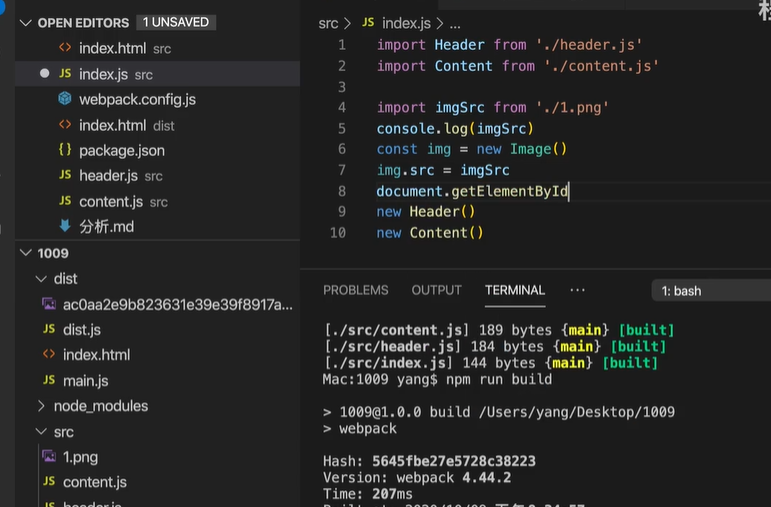Viewport: 771px width, 507px height.
Task: Click the 1 UNSAVED badge
Action: click(176, 22)
